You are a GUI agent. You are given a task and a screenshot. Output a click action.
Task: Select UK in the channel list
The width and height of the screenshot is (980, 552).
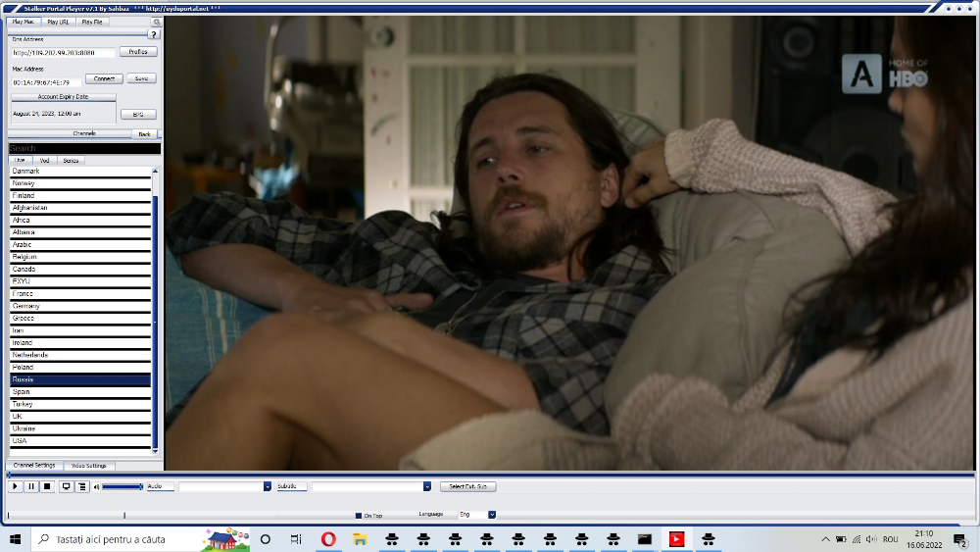[x=80, y=417]
